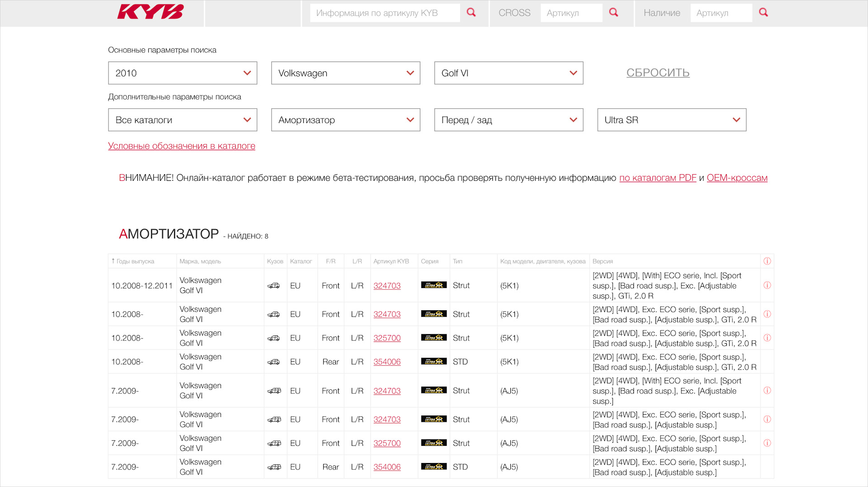This screenshot has height=487, width=868.
Task: Click info icon in table header
Action: [x=767, y=261]
